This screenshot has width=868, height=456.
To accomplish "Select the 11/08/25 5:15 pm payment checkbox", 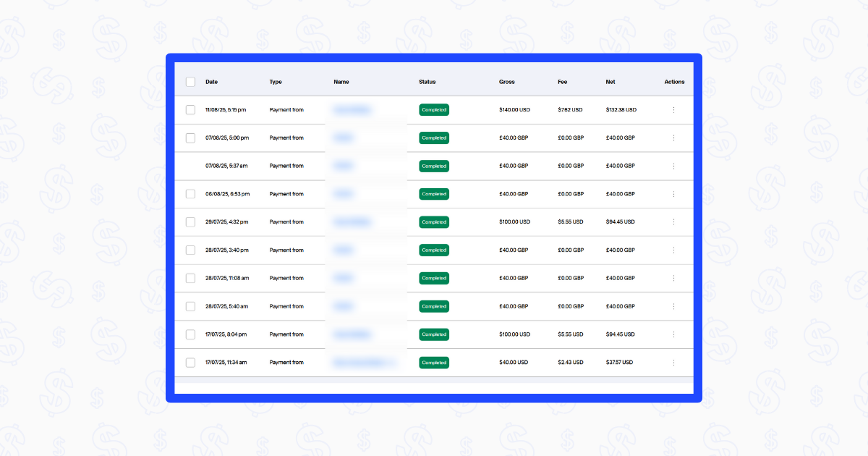I will tap(190, 110).
